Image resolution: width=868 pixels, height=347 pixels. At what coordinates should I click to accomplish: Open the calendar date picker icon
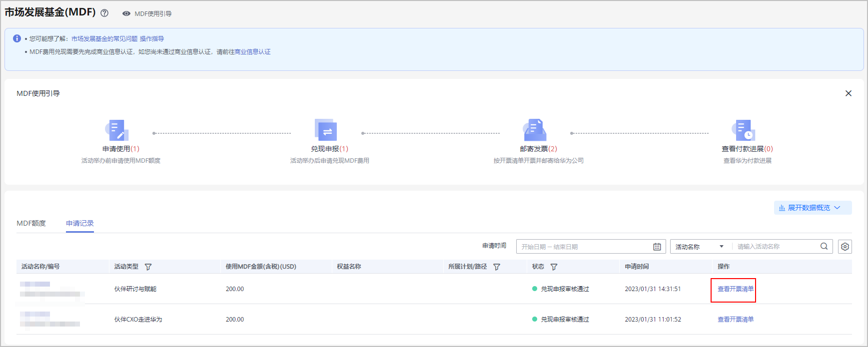coord(657,247)
